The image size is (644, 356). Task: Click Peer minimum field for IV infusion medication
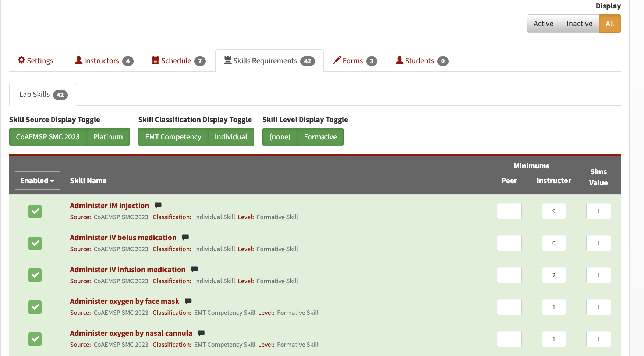coord(509,275)
